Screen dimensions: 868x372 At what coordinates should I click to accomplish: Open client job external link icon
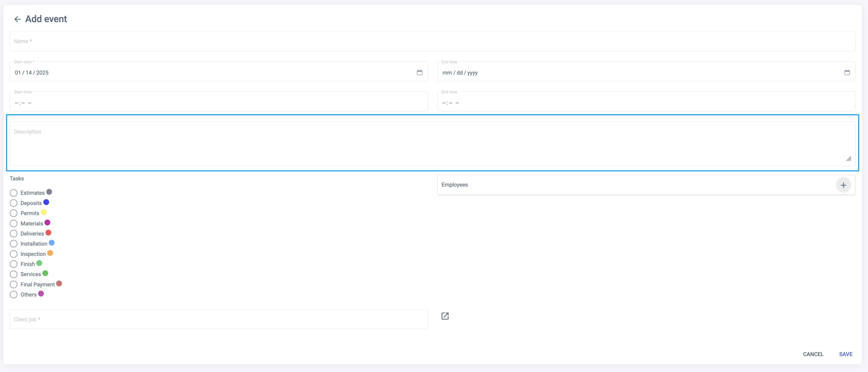tap(445, 316)
